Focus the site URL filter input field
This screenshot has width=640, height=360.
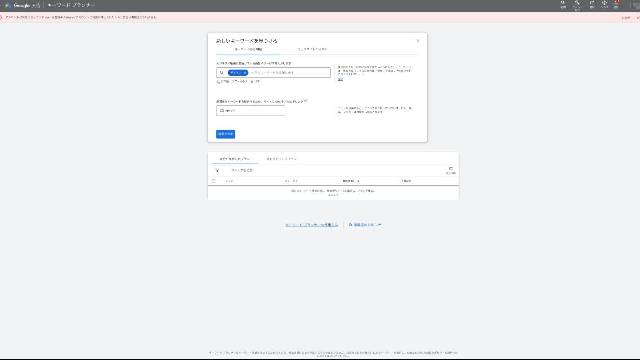(251, 111)
